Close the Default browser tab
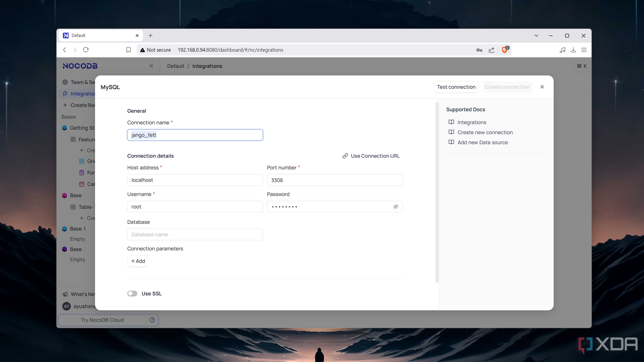644x362 pixels. tap(137, 36)
